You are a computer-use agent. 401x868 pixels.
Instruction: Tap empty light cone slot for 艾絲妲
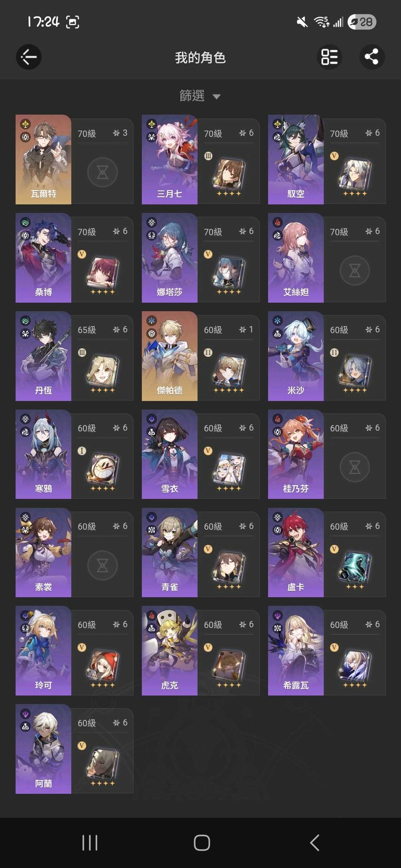click(354, 271)
